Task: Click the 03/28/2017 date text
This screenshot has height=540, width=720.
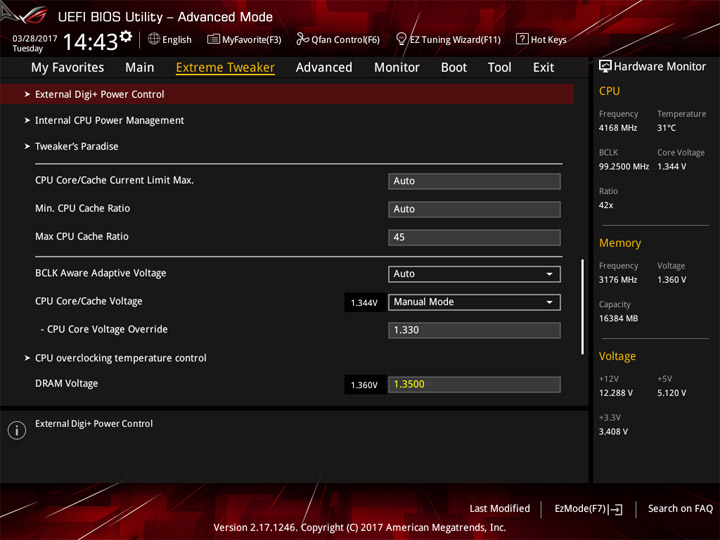Action: tap(35, 39)
